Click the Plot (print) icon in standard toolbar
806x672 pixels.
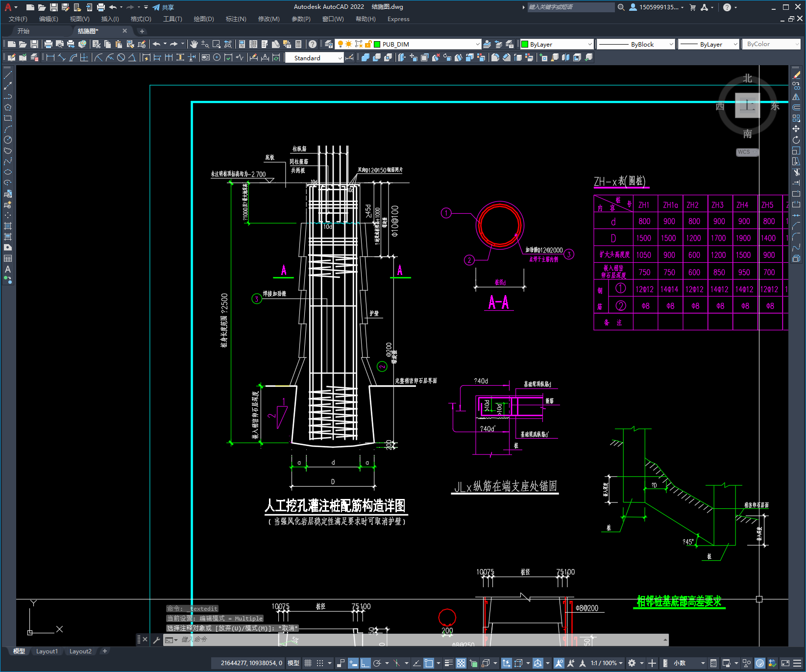click(49, 44)
